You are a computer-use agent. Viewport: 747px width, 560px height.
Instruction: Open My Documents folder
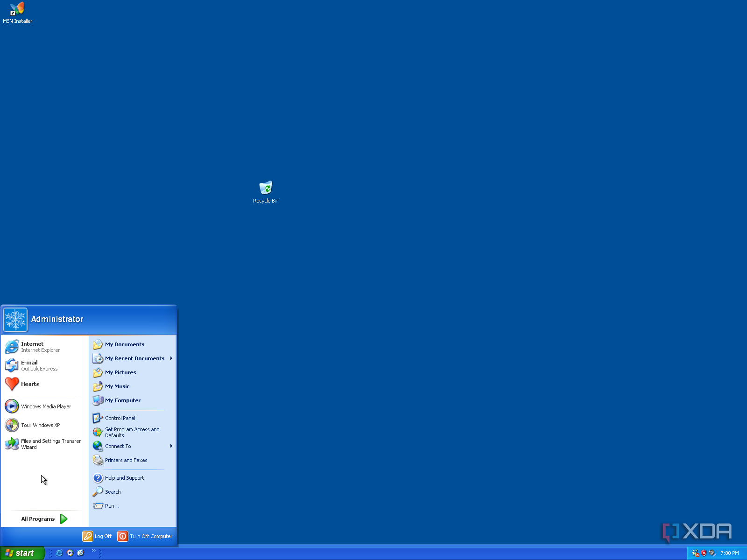[133, 344]
